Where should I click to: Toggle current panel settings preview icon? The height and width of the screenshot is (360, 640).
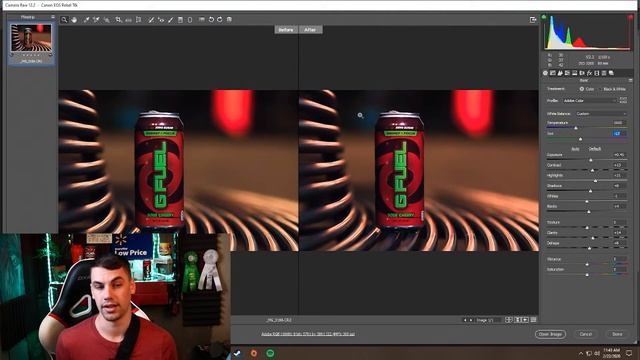click(533, 320)
